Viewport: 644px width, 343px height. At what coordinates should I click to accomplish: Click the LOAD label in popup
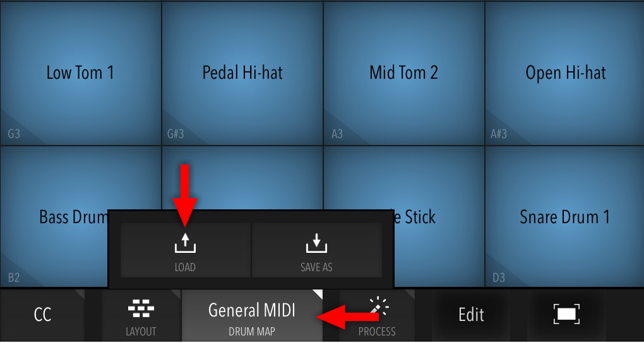pos(185,267)
